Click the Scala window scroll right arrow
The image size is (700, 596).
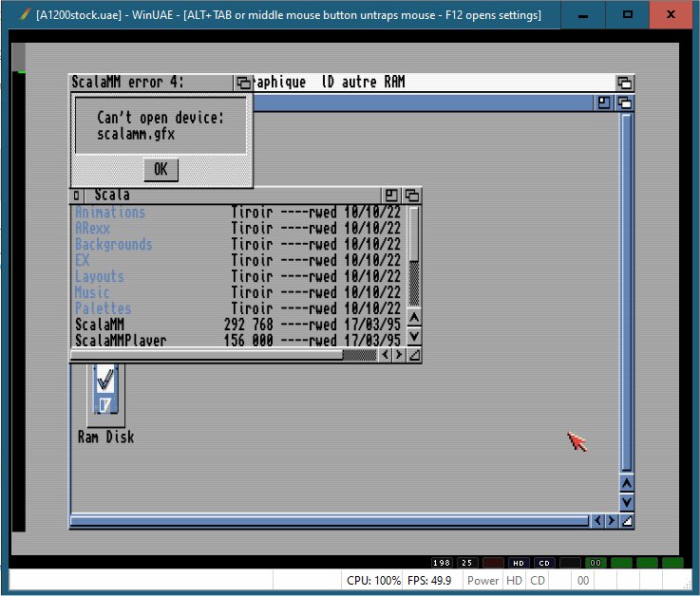[x=399, y=355]
